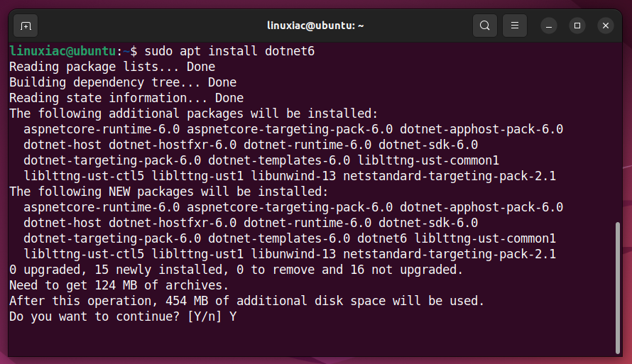Click the window title "linuxiac@ubuntu: ~"
The width and height of the screenshot is (632, 364).
point(315,26)
